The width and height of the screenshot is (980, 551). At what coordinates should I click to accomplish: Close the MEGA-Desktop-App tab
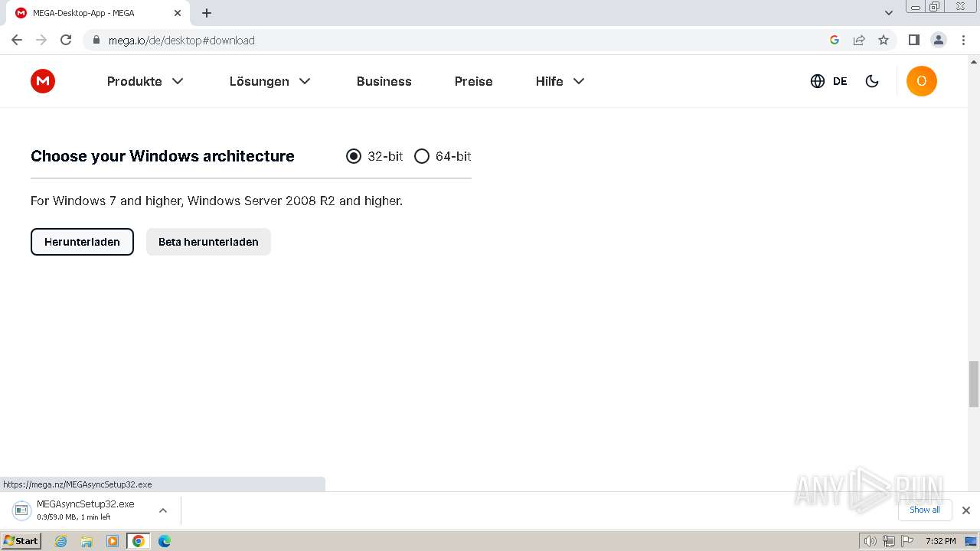[x=177, y=13]
